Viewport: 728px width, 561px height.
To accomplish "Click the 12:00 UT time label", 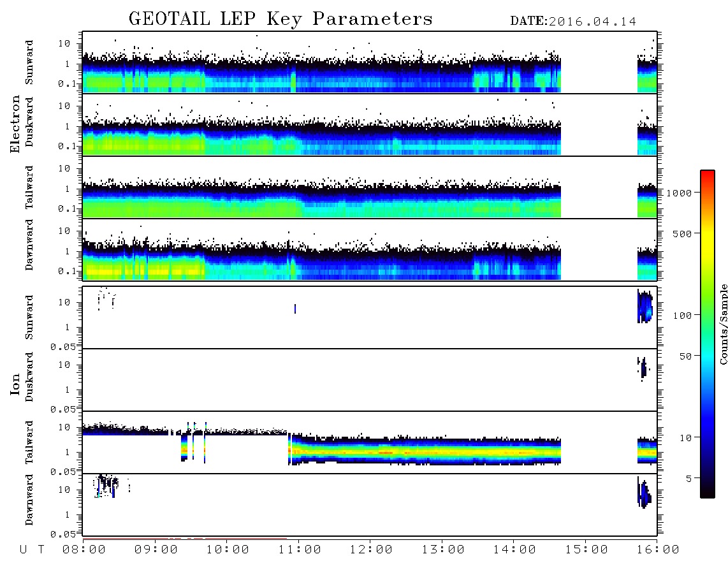I will pyautogui.click(x=372, y=550).
